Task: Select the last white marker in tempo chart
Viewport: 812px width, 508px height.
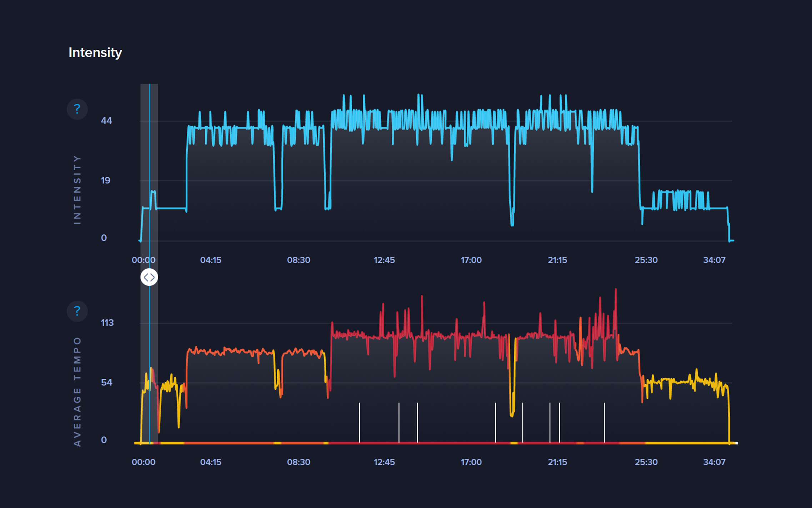Action: pos(604,422)
